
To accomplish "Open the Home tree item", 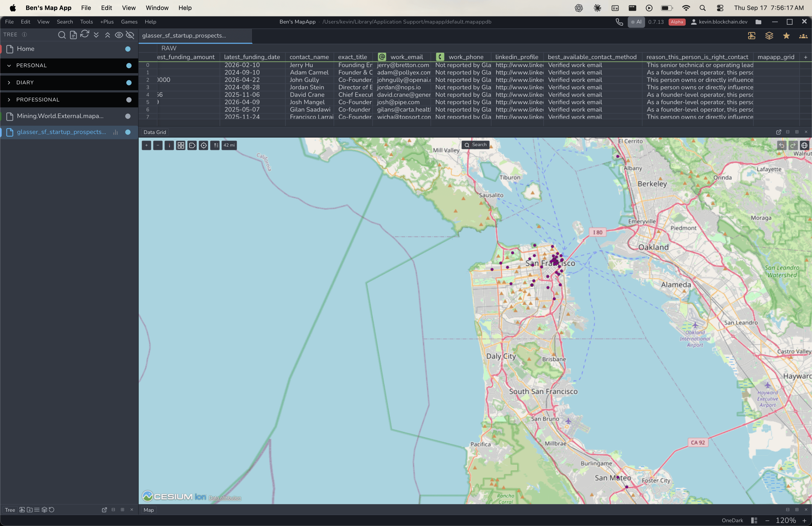I will point(26,49).
